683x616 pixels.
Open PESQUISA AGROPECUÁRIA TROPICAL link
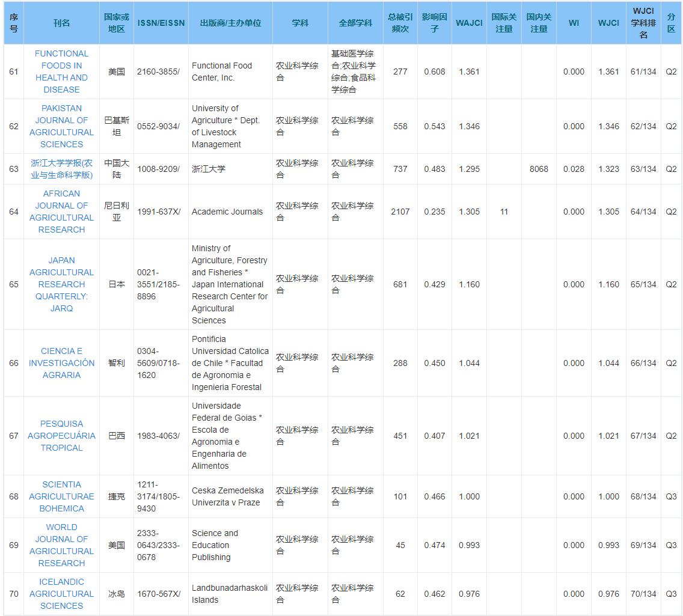click(x=61, y=436)
